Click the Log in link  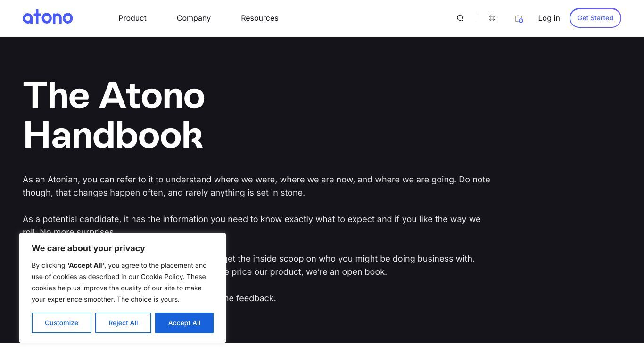[x=549, y=18]
